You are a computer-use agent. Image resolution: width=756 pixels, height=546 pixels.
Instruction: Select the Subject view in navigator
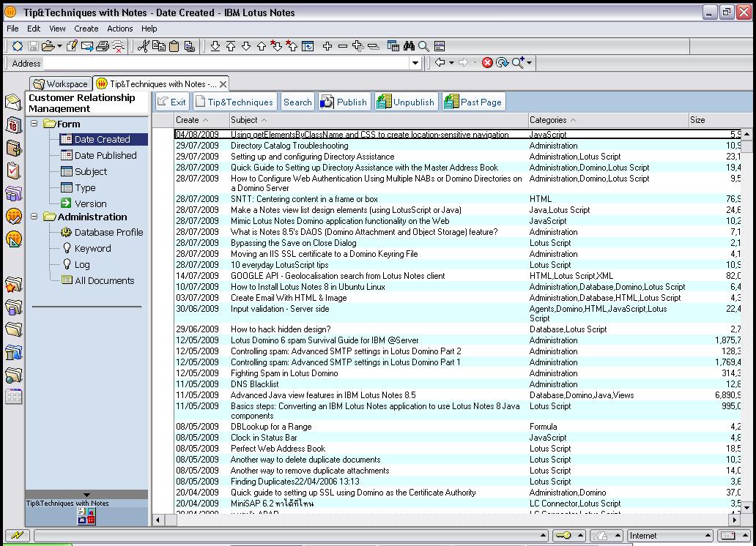(84, 171)
